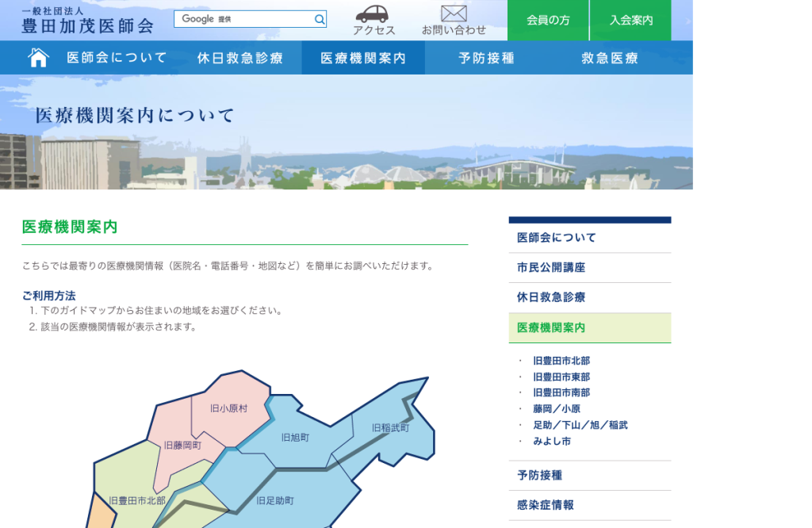Screen dimensions: 812x528
Task: Open the 会員の方 button
Action: (x=548, y=20)
